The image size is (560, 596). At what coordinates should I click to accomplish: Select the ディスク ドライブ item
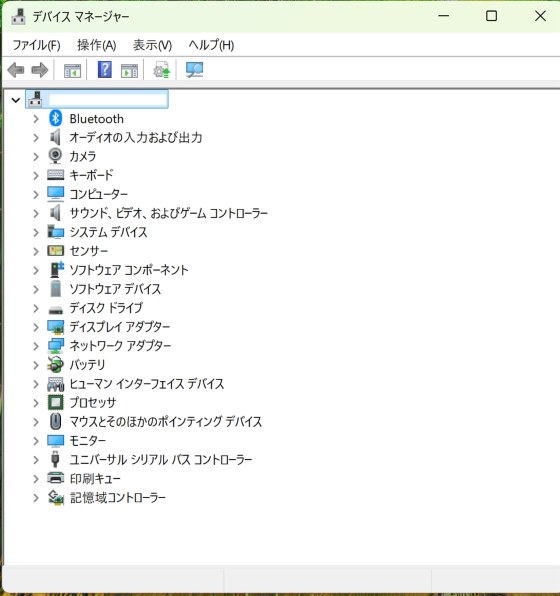(106, 308)
